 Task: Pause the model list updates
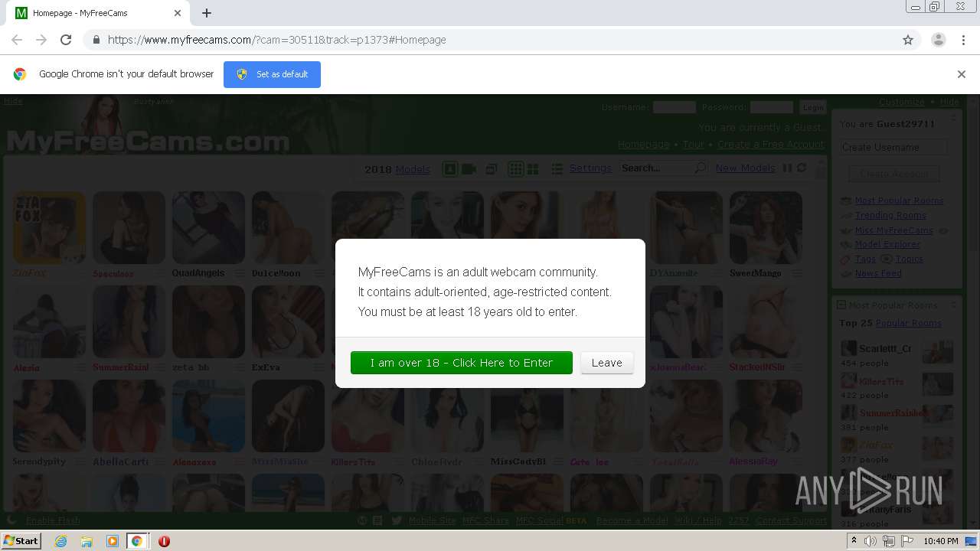tap(787, 168)
